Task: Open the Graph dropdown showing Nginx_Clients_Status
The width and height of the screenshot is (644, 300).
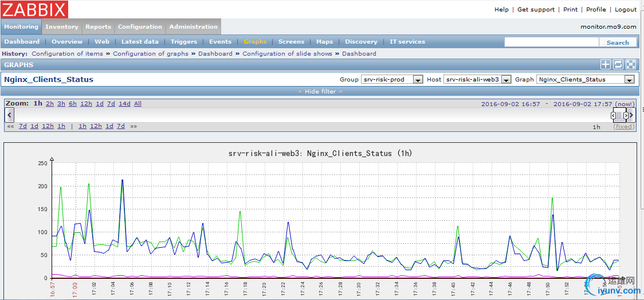Action: point(586,80)
